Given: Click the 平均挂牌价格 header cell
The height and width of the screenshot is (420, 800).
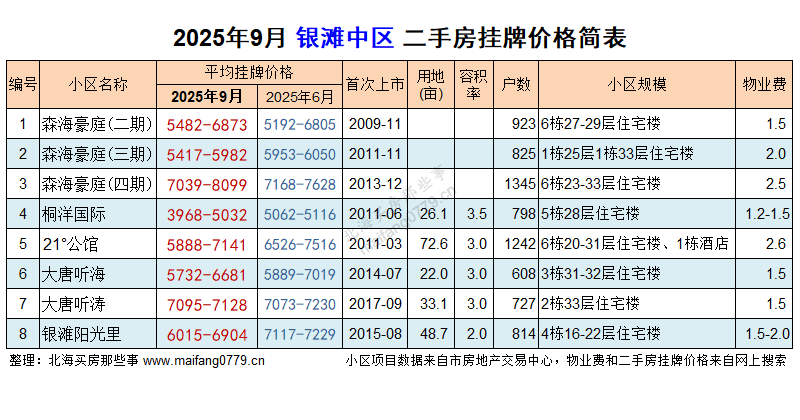Looking at the screenshot, I should pos(249,72).
